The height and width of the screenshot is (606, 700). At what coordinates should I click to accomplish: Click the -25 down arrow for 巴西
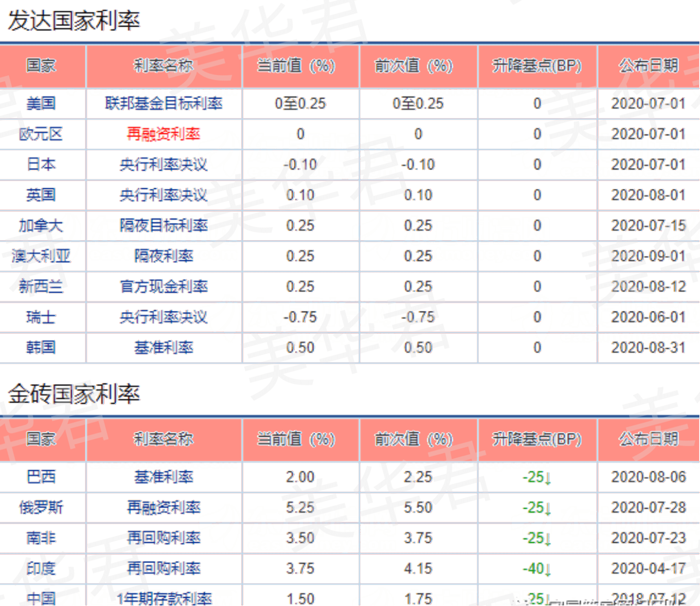click(537, 477)
